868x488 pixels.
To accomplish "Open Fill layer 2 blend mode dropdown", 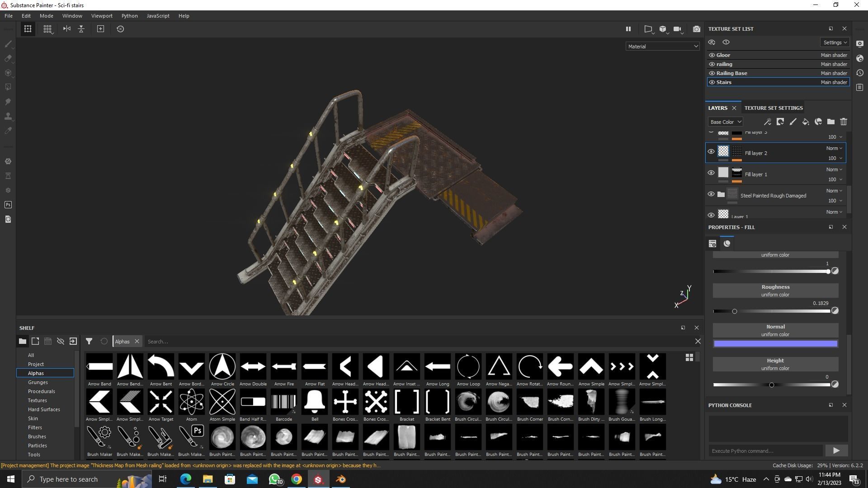I will (x=834, y=148).
